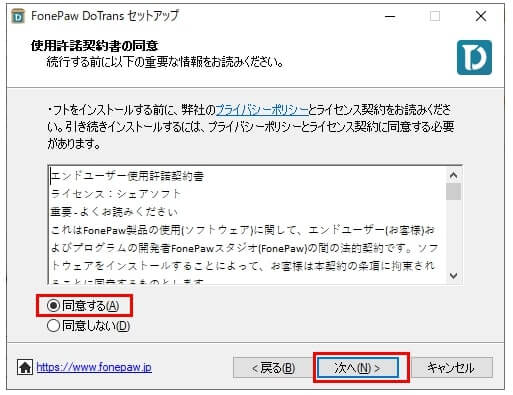513x395 pixels.
Task: Minimize the setup window
Action: click(390, 16)
